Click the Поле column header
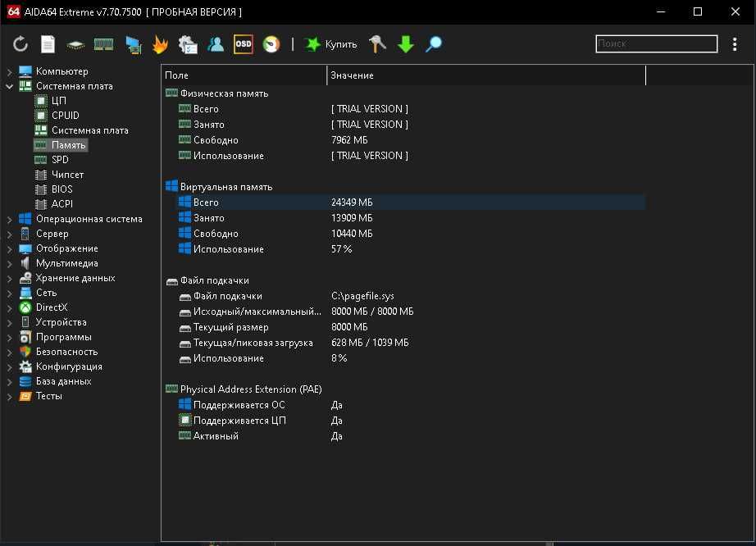 245,75
